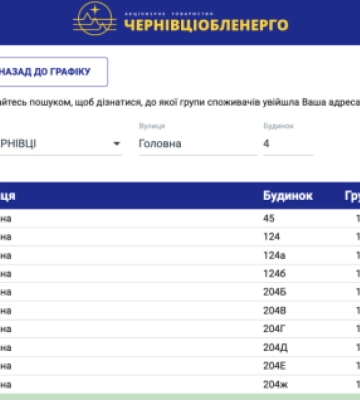
Task: Select building number 204В cell
Action: (x=275, y=311)
